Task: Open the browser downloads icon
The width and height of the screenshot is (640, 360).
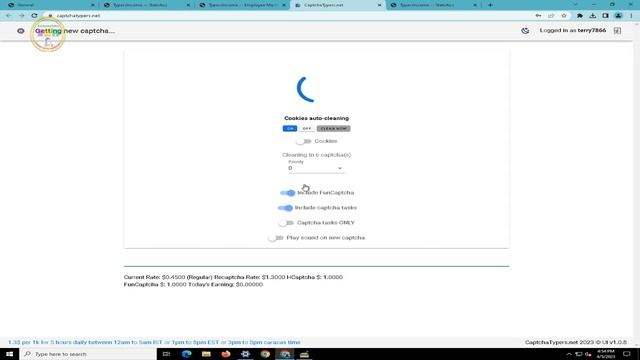Action: (593, 16)
